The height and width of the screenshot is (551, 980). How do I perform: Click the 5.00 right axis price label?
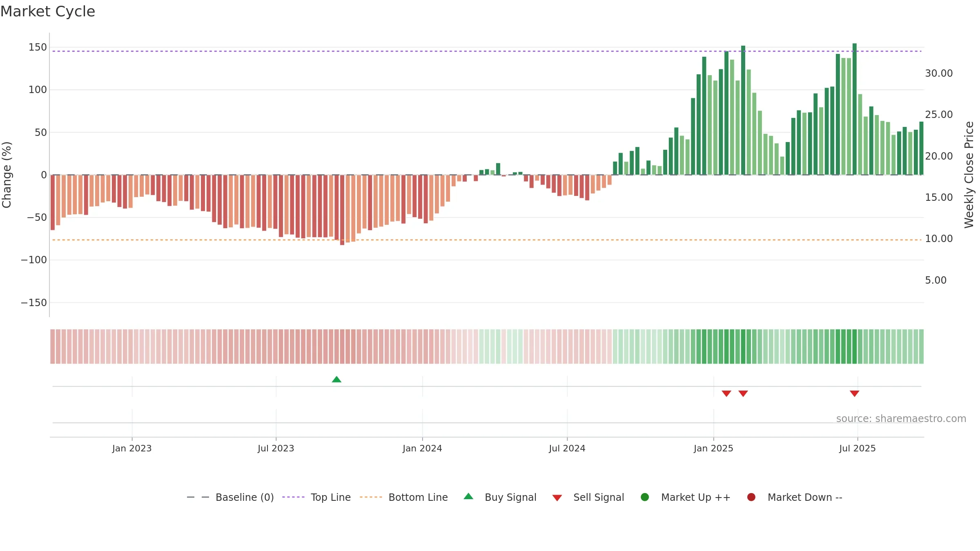(935, 280)
